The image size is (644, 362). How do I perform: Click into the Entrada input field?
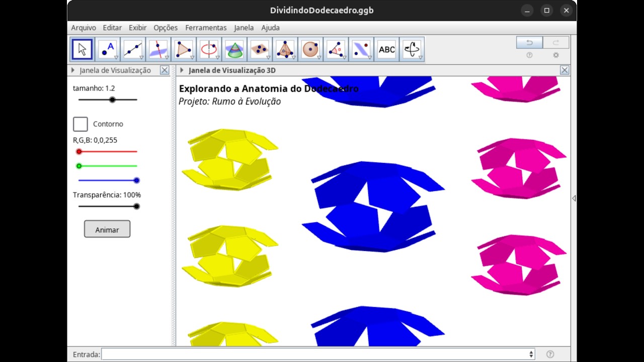[318, 354]
